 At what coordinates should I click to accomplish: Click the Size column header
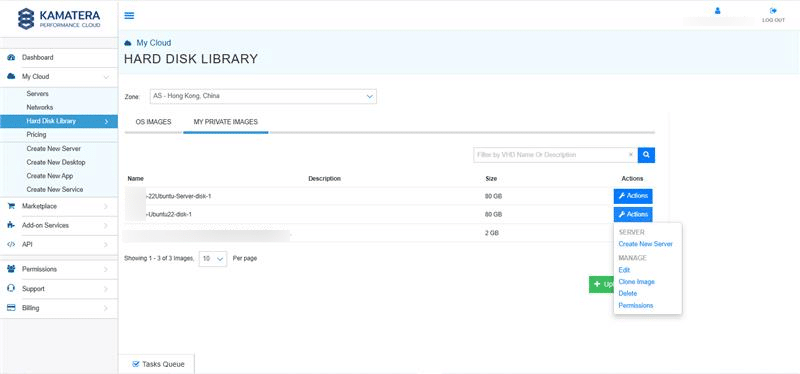pyautogui.click(x=491, y=179)
